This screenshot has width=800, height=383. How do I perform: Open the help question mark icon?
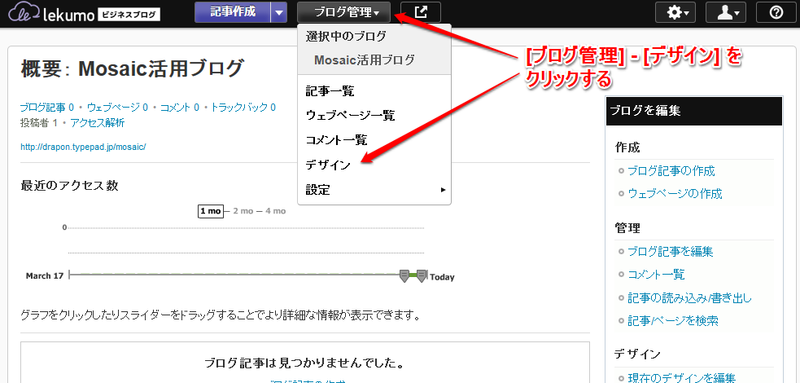pos(776,12)
